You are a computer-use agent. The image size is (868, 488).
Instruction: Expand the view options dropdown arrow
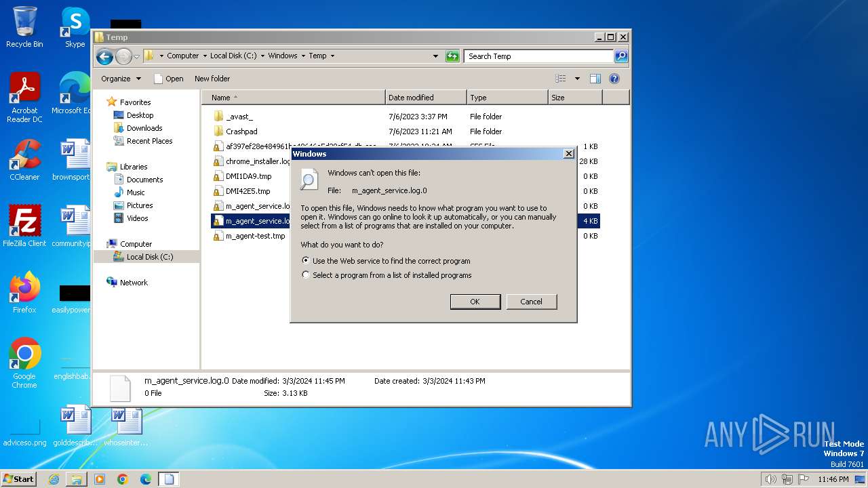pos(577,79)
